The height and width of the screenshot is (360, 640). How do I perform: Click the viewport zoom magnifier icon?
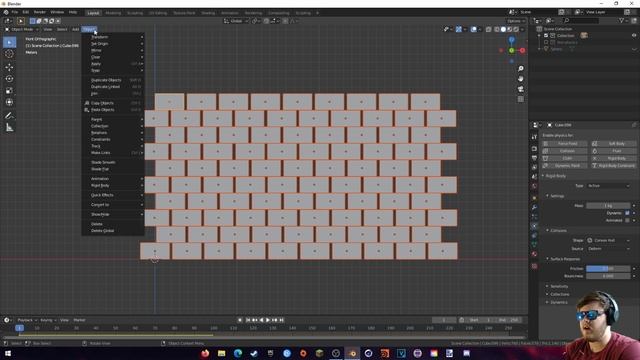(x=520, y=69)
